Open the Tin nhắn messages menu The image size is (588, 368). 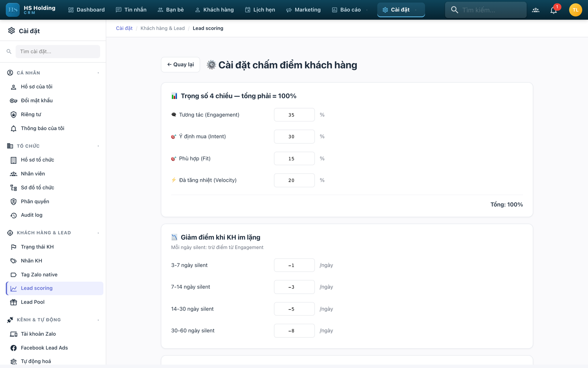(131, 10)
